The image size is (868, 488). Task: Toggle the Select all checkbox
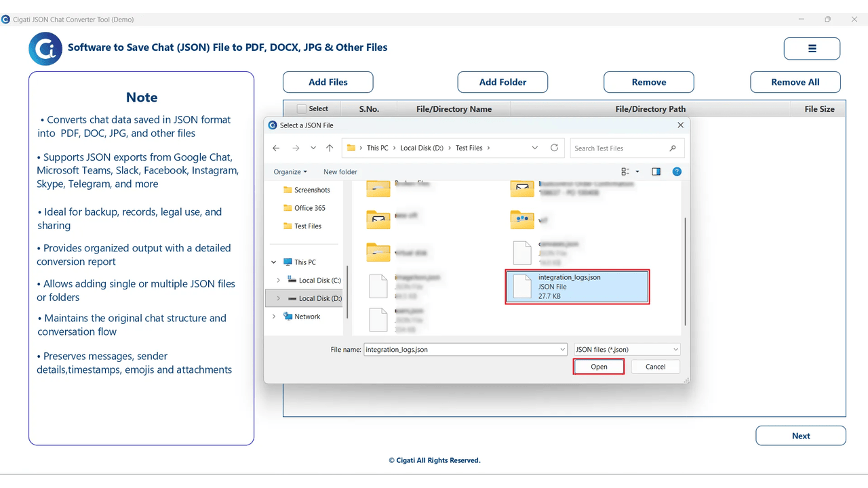[x=302, y=108]
